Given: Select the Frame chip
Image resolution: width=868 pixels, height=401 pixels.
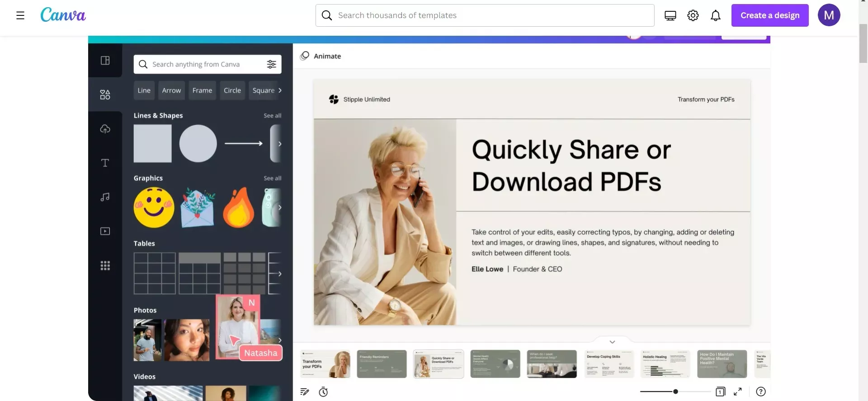Looking at the screenshot, I should coord(202,91).
